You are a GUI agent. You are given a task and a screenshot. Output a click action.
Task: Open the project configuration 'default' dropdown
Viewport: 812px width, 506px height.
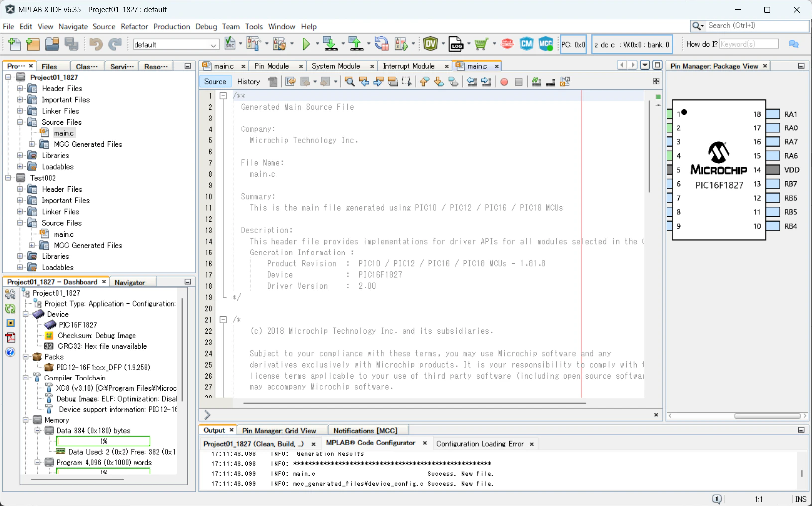[176, 45]
